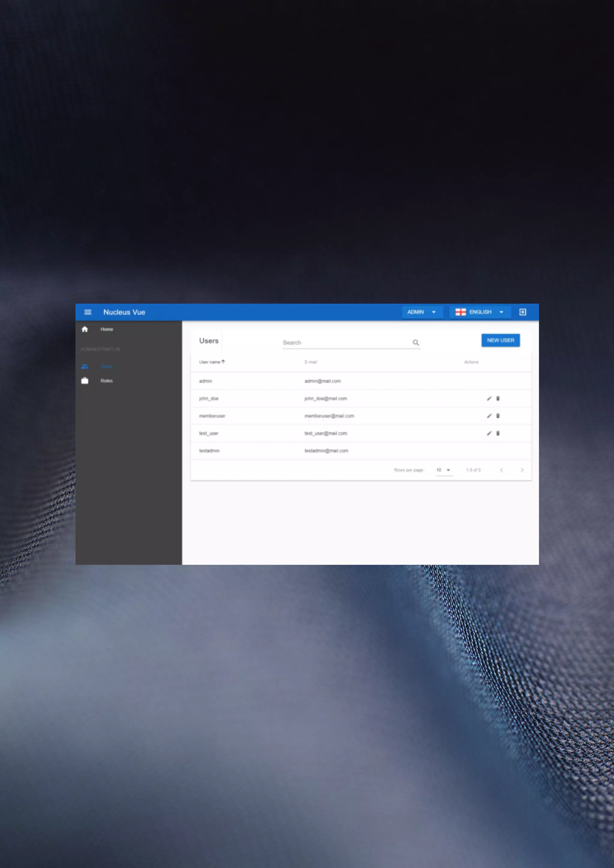The image size is (614, 868).
Task: Edit the memberuser account
Action: pos(489,416)
